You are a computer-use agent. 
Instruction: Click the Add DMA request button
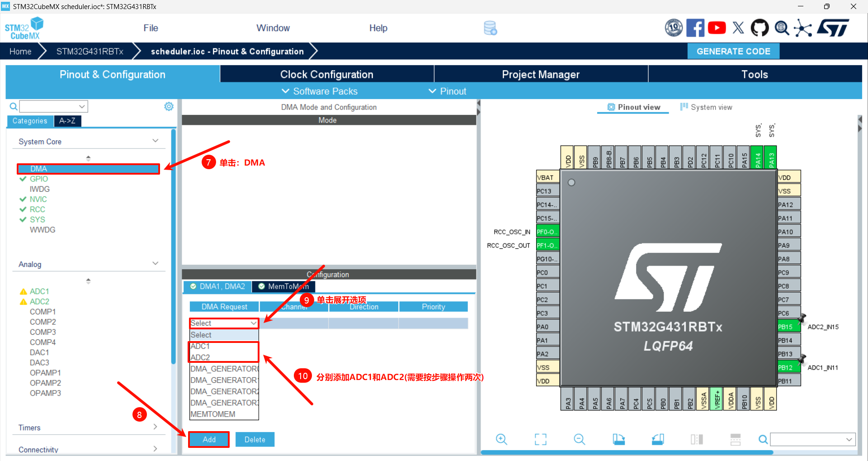209,439
